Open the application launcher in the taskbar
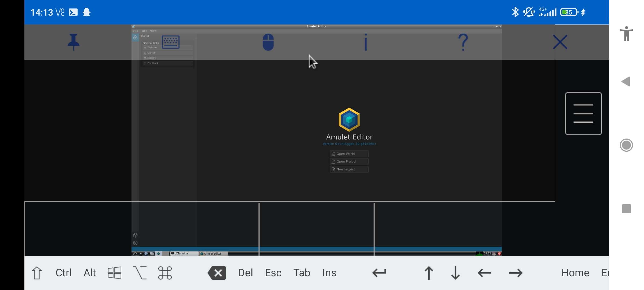Image resolution: width=644 pixels, height=290 pixels. 135,253
